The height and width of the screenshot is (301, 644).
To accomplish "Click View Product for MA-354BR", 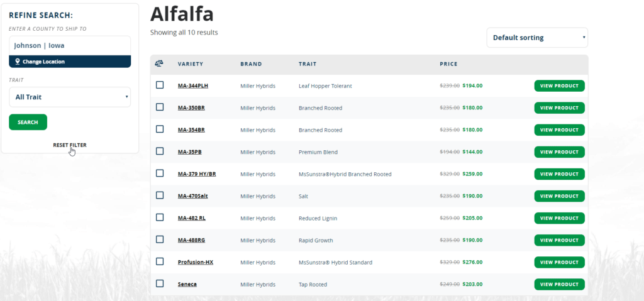I will point(559,129).
